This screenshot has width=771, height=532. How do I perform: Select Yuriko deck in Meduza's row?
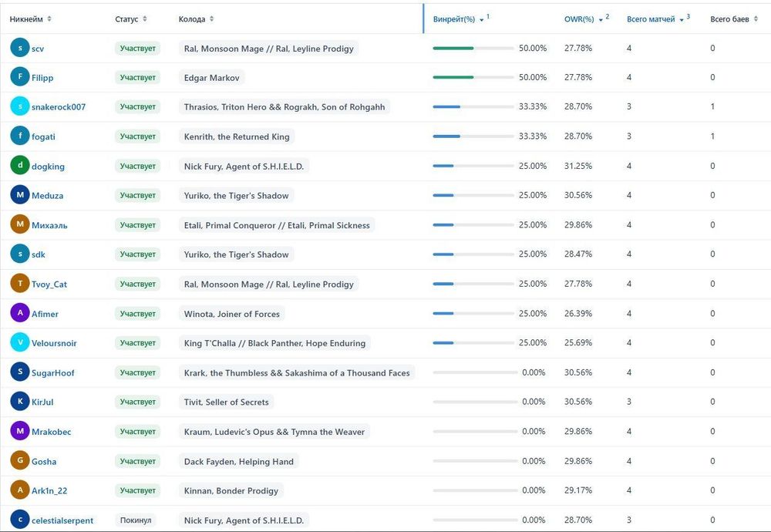pyautogui.click(x=236, y=195)
